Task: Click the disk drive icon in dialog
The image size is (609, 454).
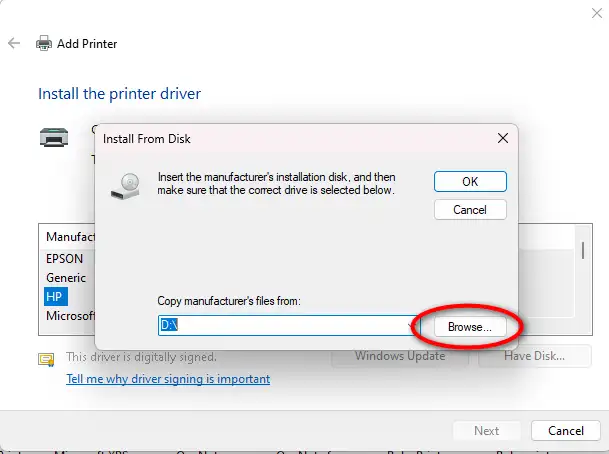Action: click(x=125, y=186)
